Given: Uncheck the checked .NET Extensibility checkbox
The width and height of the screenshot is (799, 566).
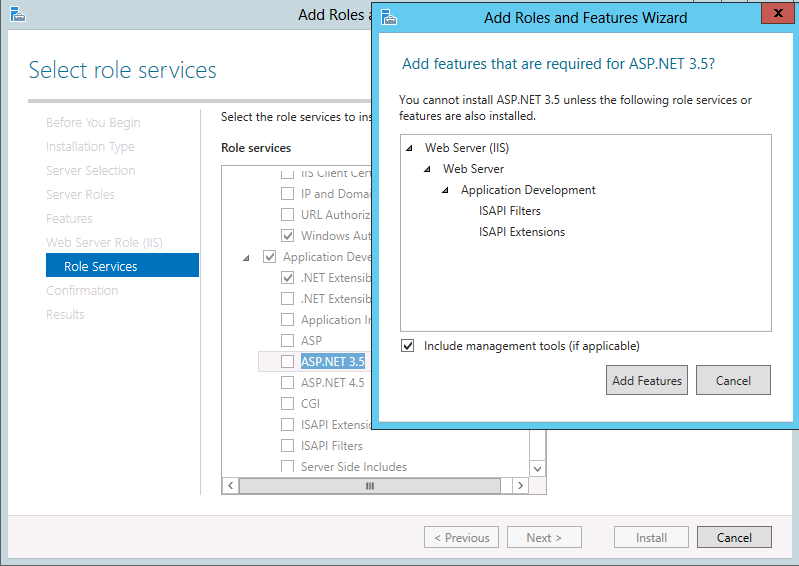Looking at the screenshot, I should coord(287,278).
